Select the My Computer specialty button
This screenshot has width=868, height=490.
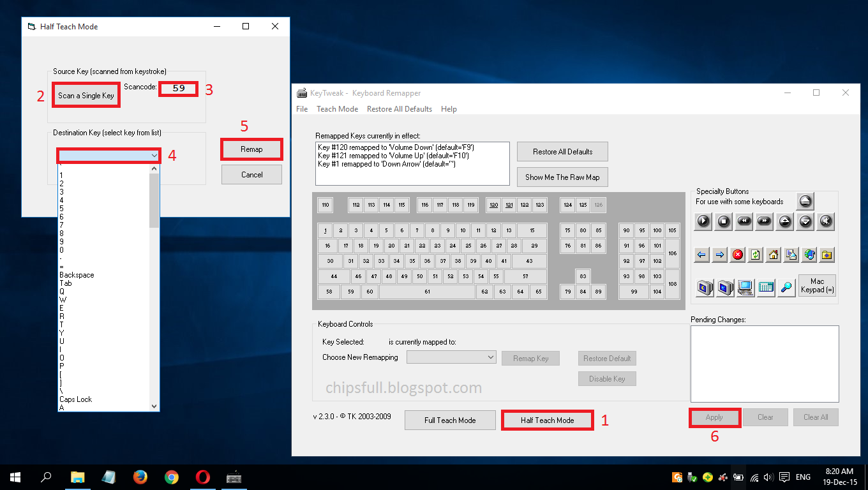coord(745,287)
